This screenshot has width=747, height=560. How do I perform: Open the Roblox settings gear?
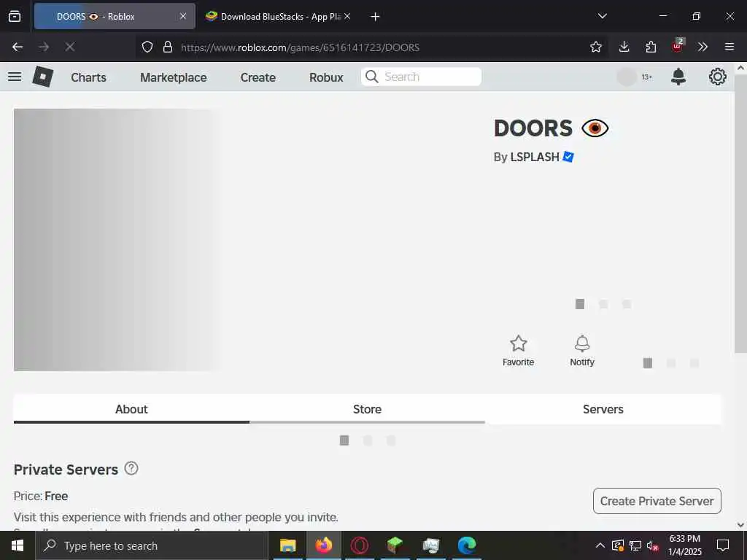(717, 77)
